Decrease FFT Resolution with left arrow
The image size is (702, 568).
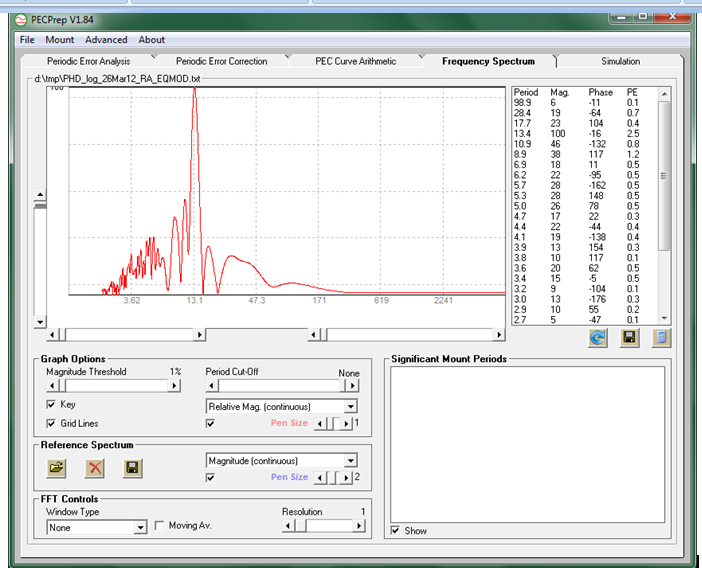tap(288, 525)
